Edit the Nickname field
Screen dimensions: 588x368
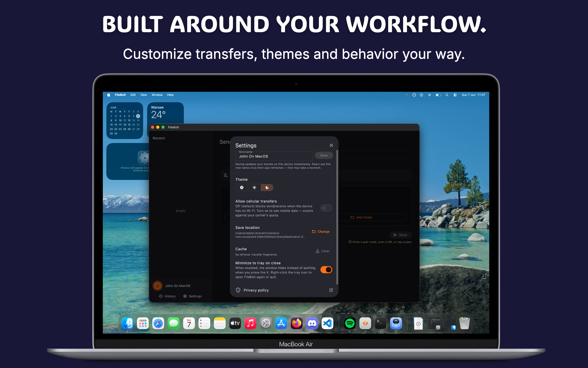[x=274, y=156]
